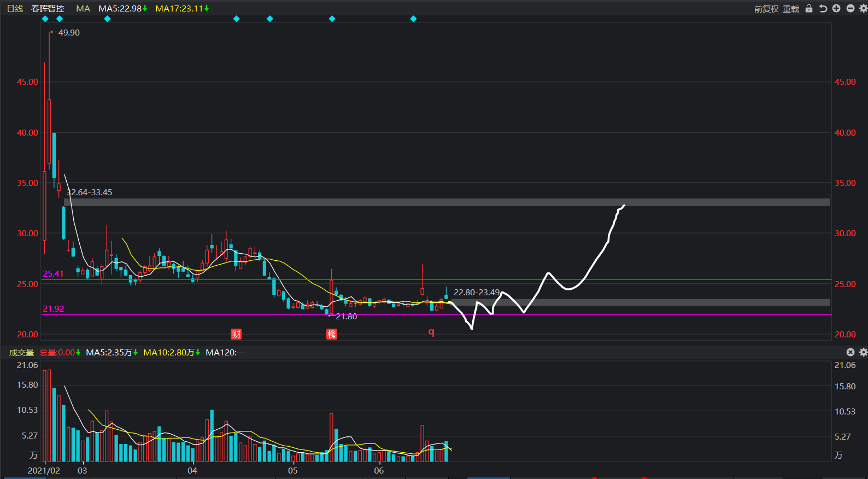Click the magenta 25.41 level label

click(53, 273)
